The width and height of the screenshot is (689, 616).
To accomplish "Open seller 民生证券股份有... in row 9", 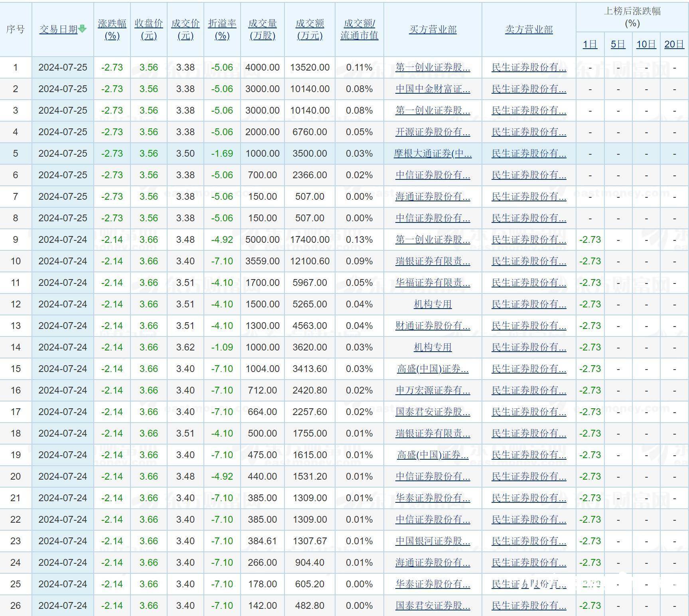I will (529, 240).
